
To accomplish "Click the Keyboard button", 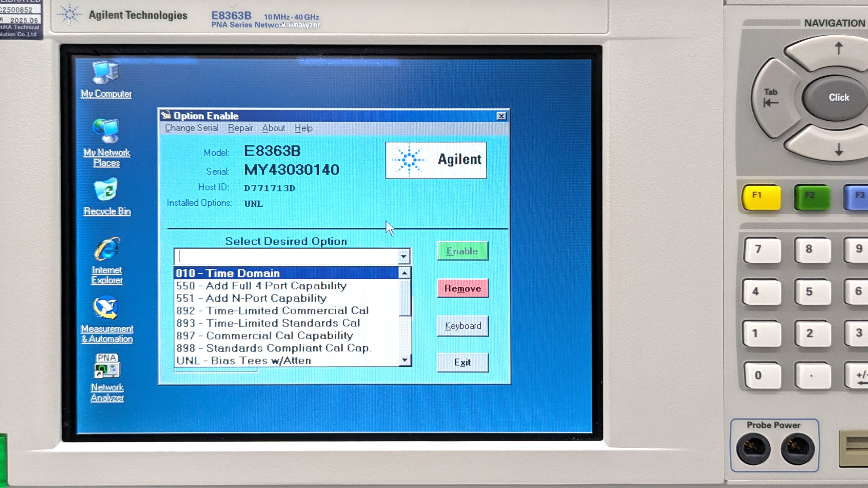I will point(462,326).
